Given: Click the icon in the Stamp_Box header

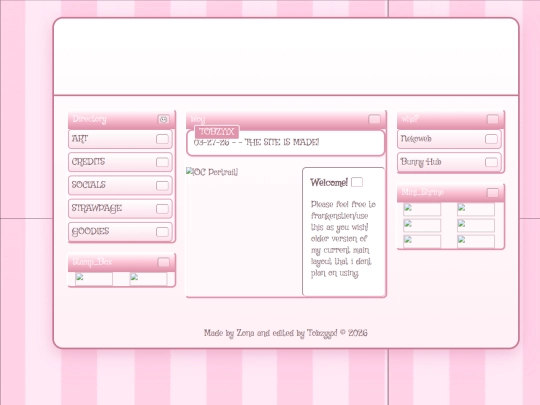Looking at the screenshot, I should (x=164, y=262).
